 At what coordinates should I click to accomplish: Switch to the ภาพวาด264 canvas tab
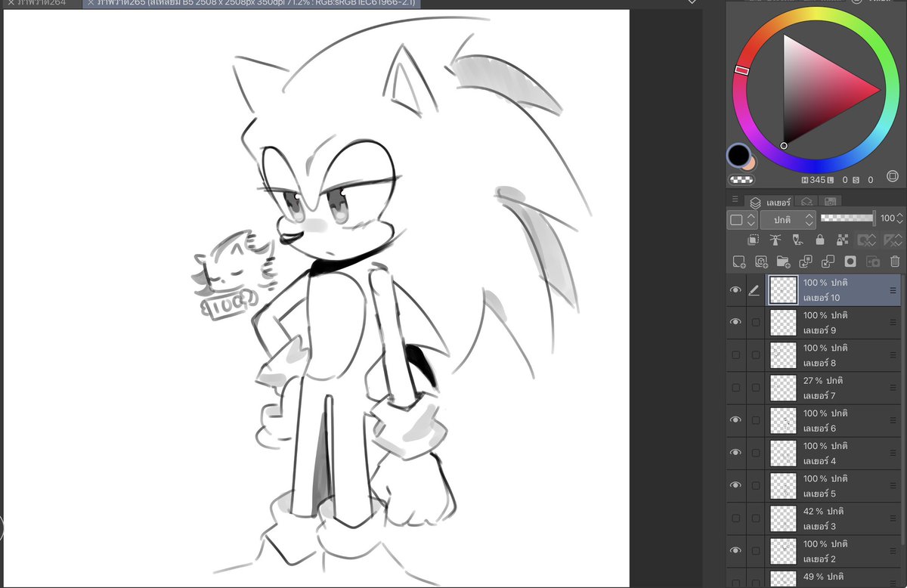[x=40, y=3]
